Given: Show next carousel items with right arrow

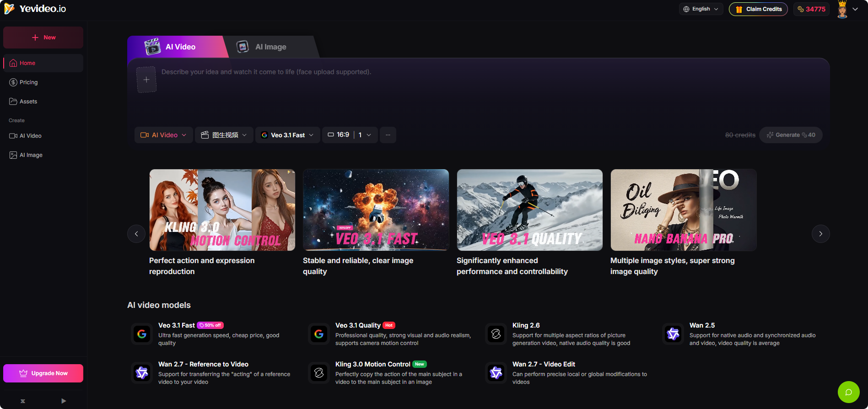Looking at the screenshot, I should [x=821, y=234].
